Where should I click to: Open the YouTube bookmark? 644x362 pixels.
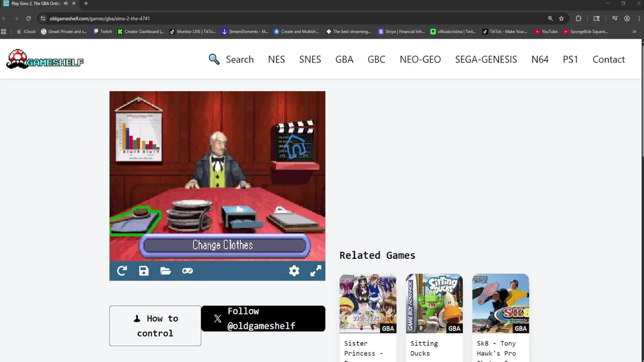[x=546, y=32]
